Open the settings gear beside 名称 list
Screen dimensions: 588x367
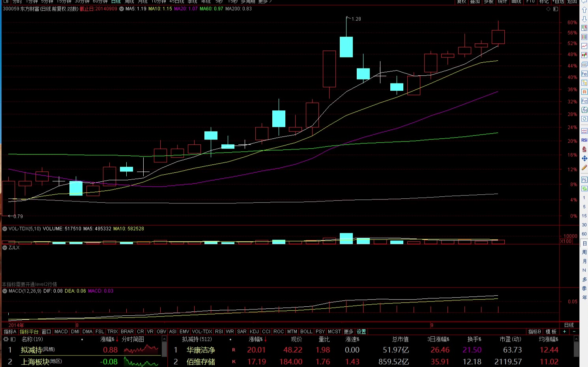[6, 339]
